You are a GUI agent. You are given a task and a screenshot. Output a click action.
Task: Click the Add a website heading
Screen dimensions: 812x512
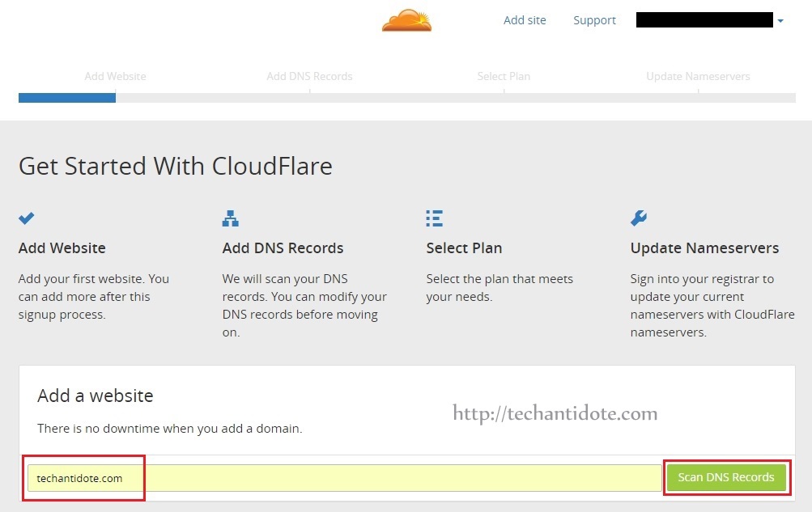[96, 396]
